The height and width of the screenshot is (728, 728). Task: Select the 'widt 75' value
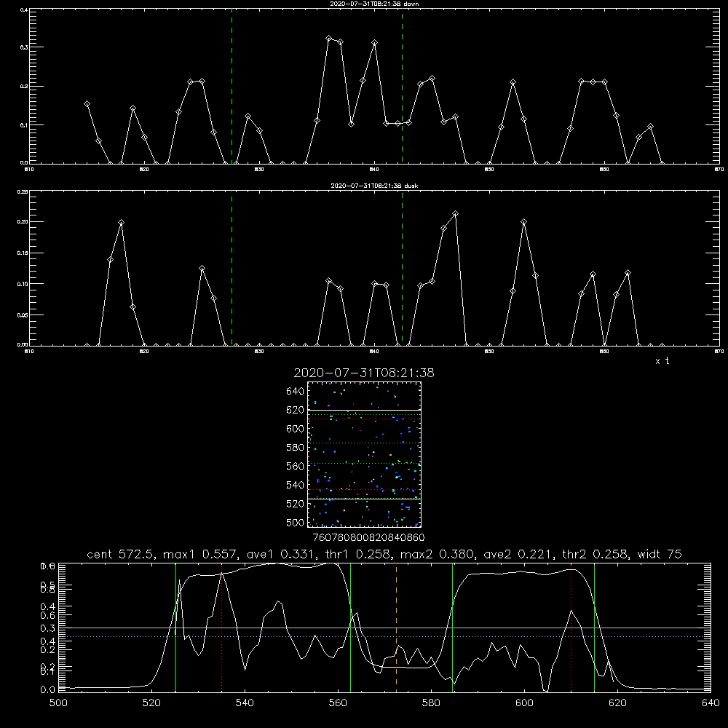(660, 554)
